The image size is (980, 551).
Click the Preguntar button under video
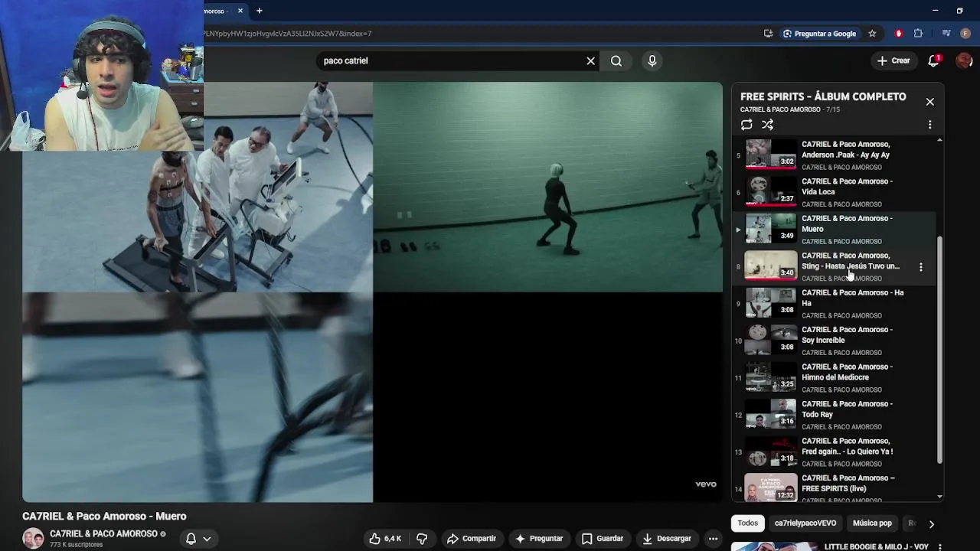[539, 539]
